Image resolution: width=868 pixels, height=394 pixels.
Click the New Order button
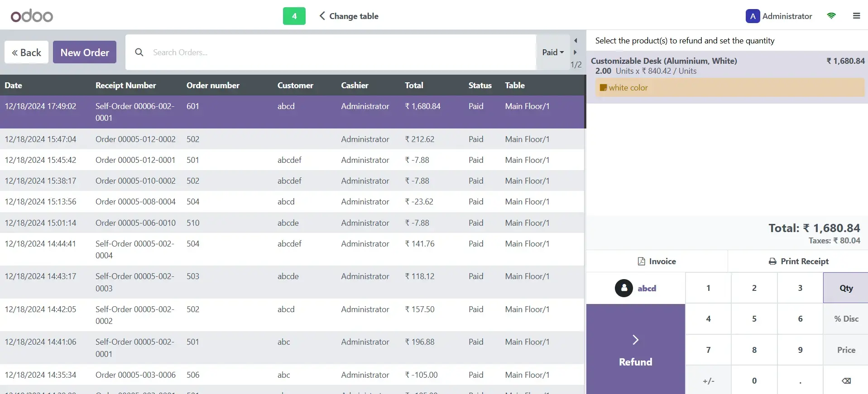pos(85,52)
